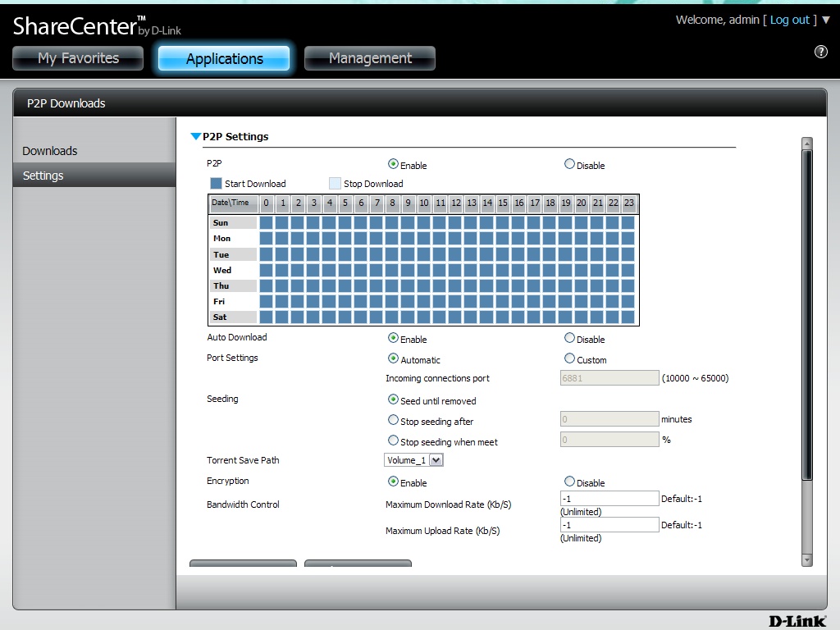Viewport: 840px width, 630px height.
Task: Select Stop seeding when meet option
Action: [x=393, y=441]
